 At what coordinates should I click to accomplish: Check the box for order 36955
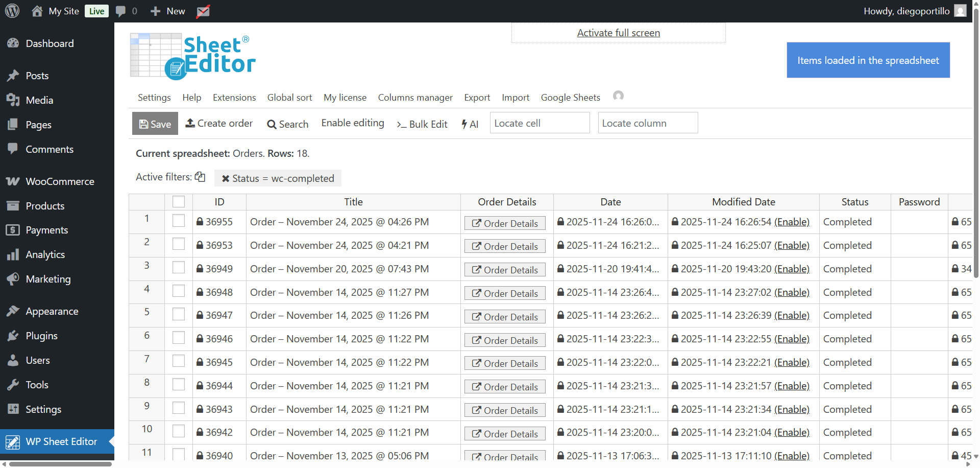179,221
